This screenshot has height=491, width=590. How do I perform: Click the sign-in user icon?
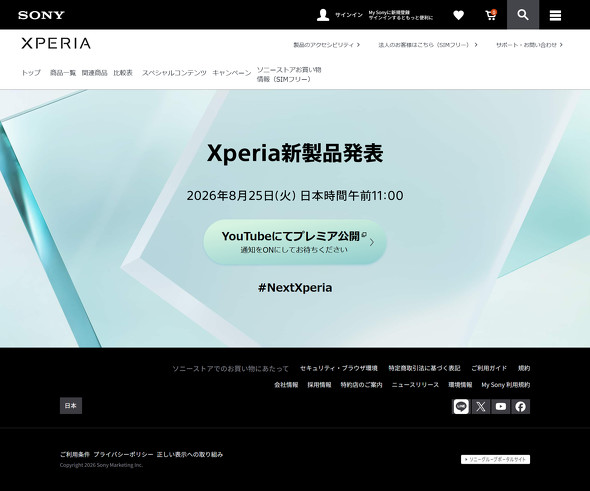click(x=323, y=15)
